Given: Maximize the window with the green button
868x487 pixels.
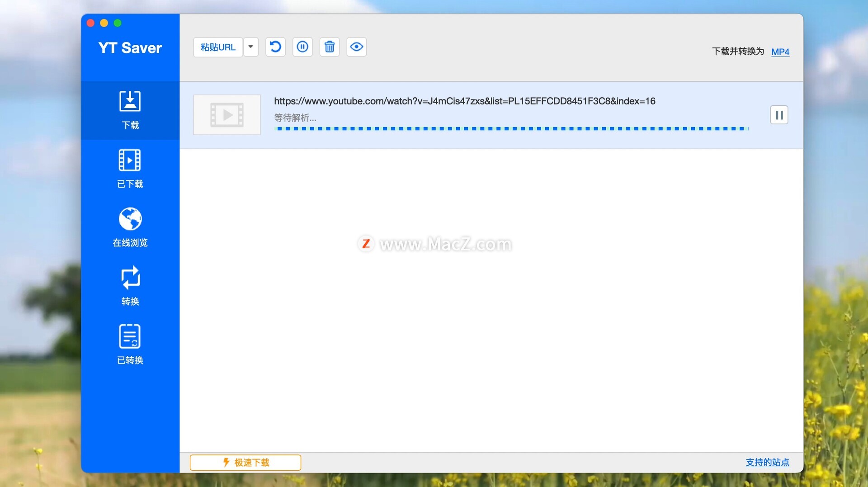Looking at the screenshot, I should point(118,23).
